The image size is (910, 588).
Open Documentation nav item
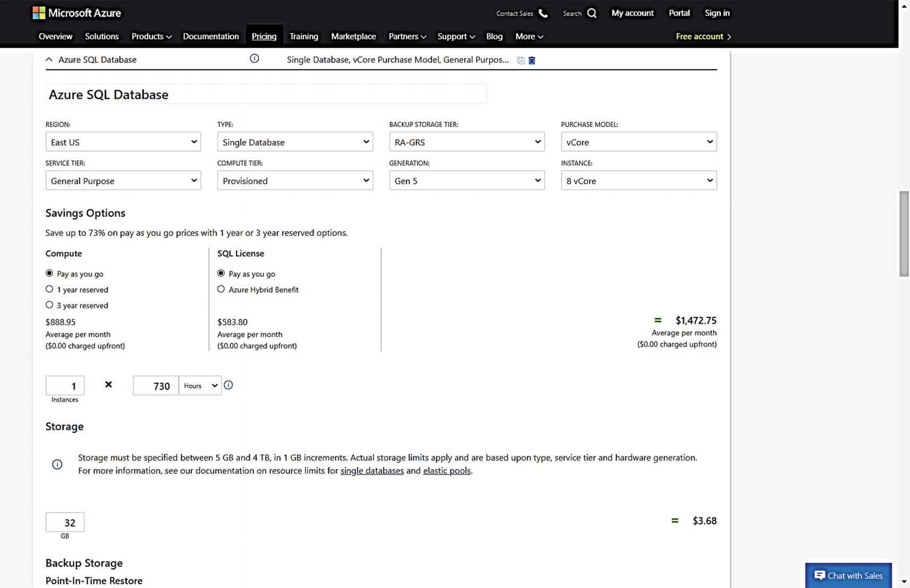[x=211, y=36]
